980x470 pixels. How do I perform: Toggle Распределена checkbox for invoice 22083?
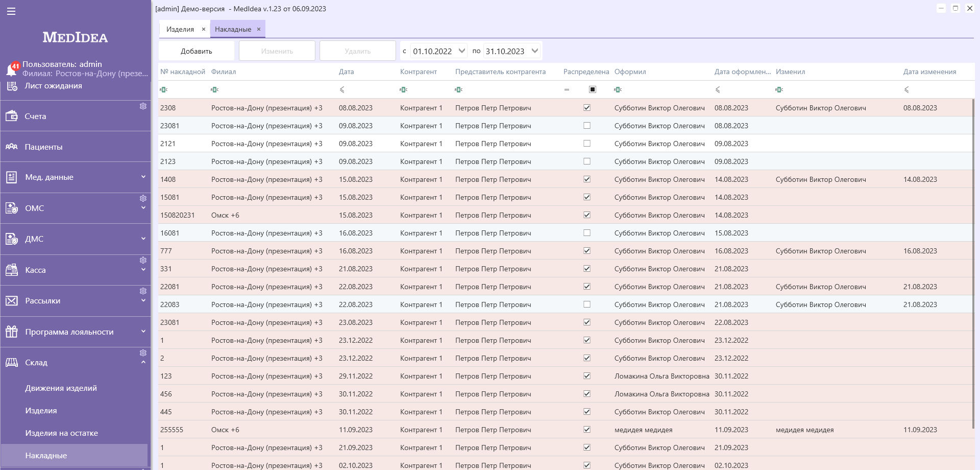point(587,304)
